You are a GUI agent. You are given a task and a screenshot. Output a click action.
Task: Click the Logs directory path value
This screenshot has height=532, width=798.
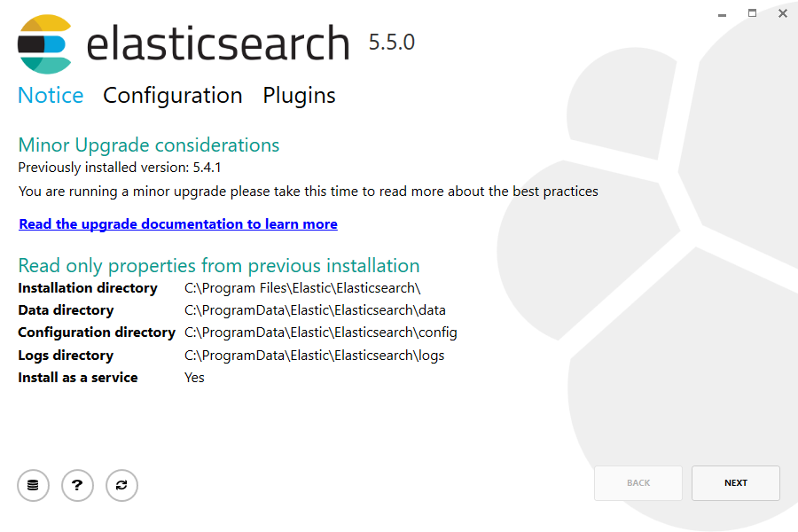[x=314, y=356]
